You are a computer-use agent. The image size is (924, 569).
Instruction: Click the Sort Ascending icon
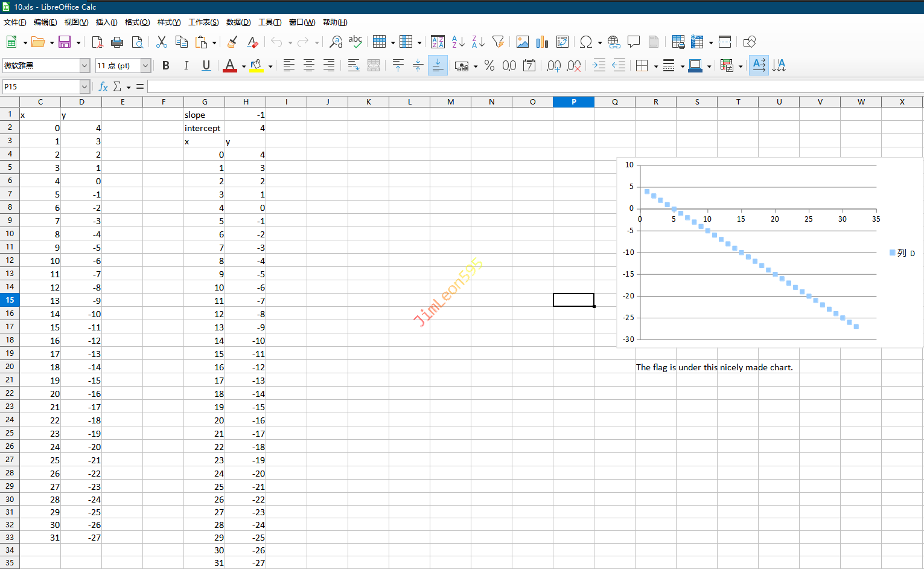(x=458, y=42)
